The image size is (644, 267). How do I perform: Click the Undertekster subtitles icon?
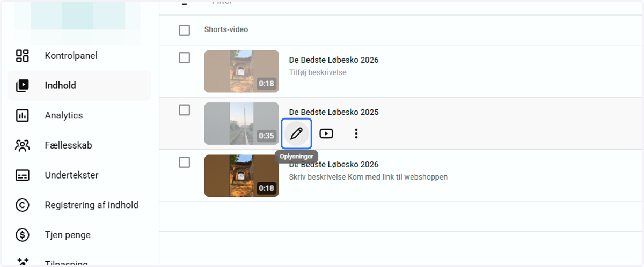pos(23,175)
